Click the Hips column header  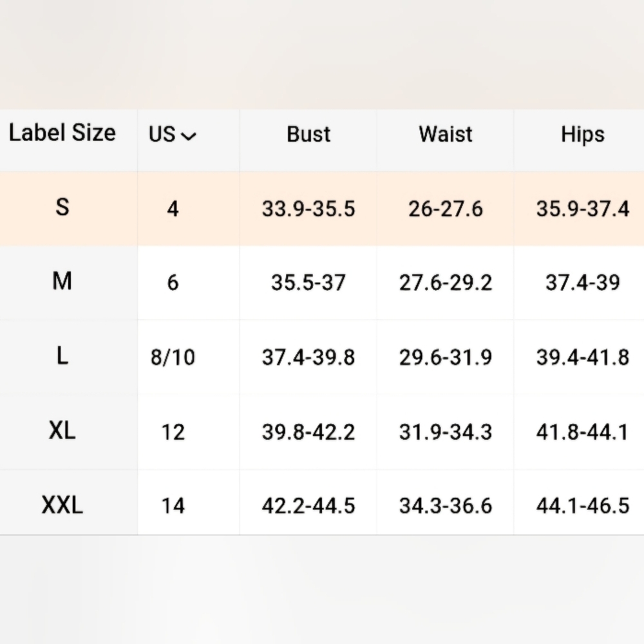coord(583,135)
